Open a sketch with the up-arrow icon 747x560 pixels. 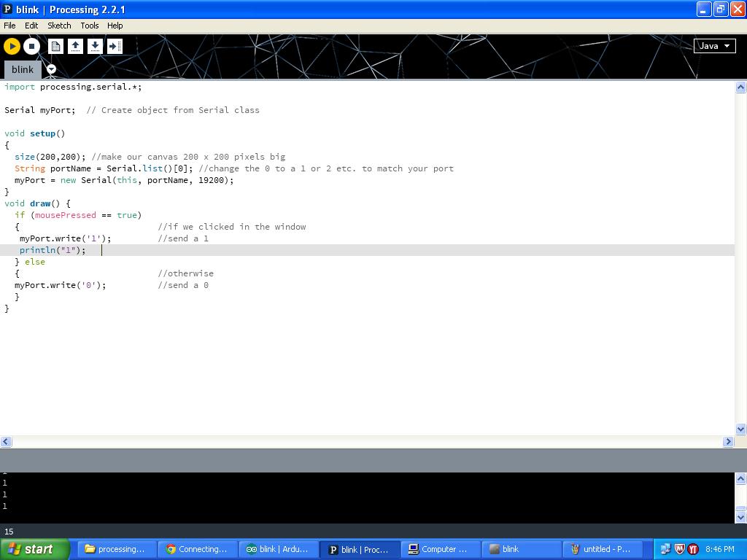point(75,46)
